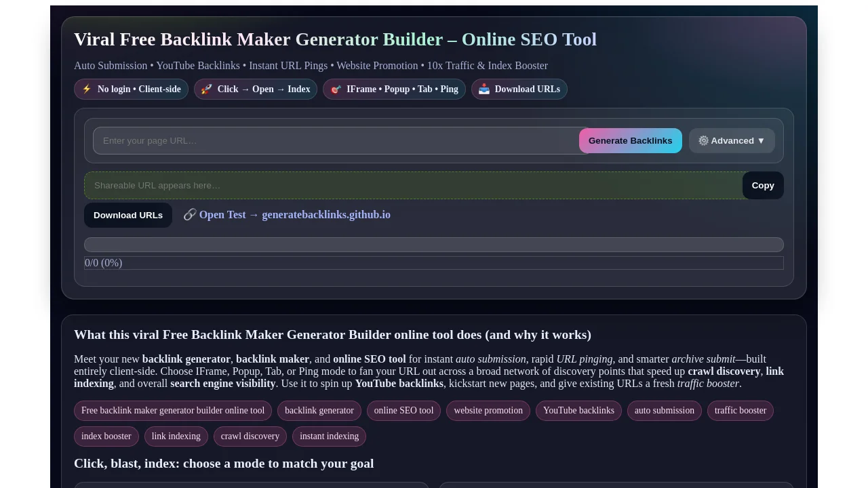The height and width of the screenshot is (488, 868).
Task: Click the 'crawl discovery' tag chip
Action: (x=250, y=436)
